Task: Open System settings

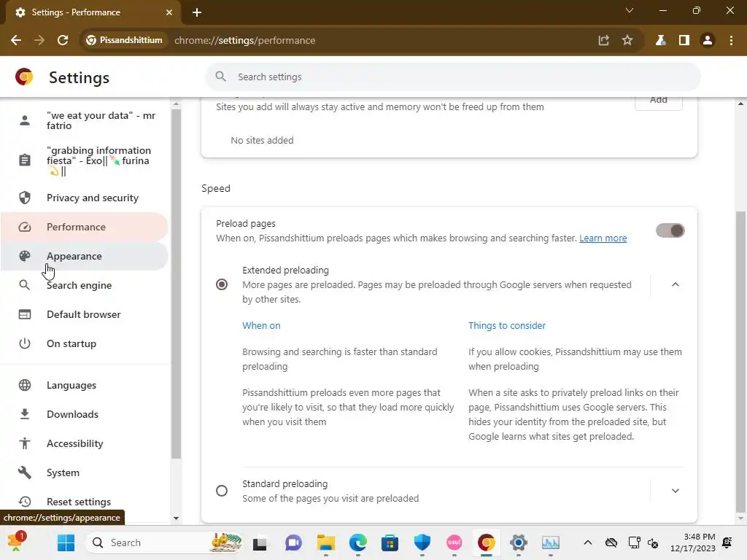Action: pyautogui.click(x=85, y=472)
